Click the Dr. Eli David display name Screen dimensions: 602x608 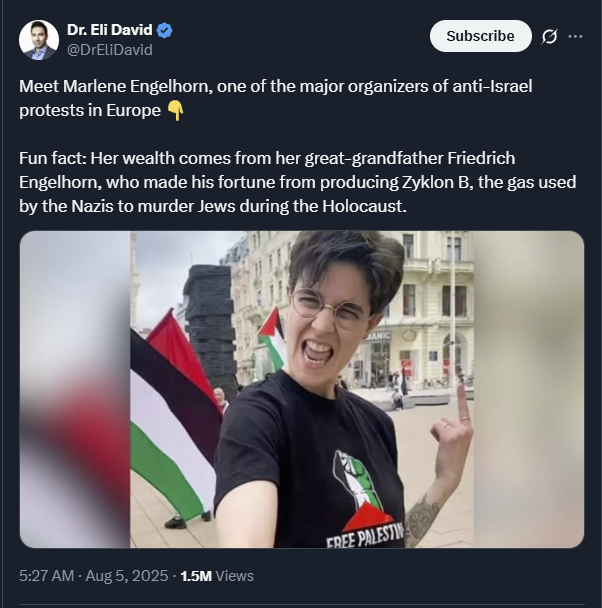(x=110, y=30)
